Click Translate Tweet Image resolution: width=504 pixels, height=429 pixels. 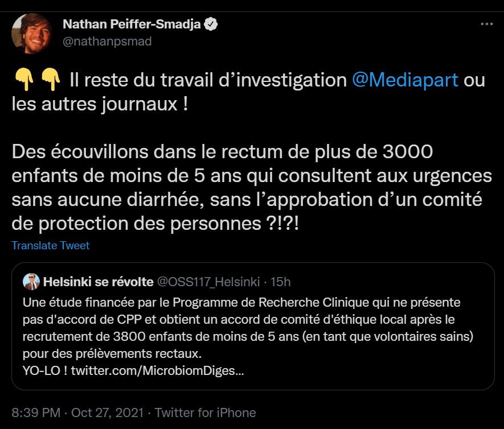(x=51, y=246)
